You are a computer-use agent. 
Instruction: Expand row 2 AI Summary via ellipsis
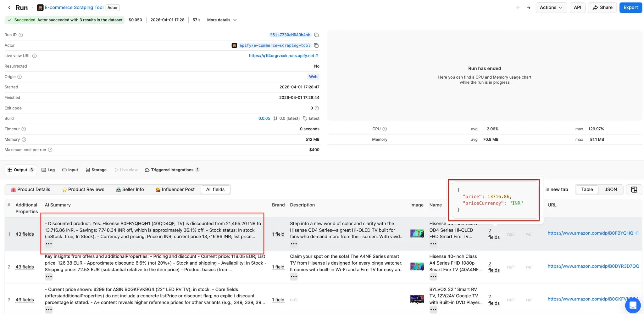click(49, 277)
